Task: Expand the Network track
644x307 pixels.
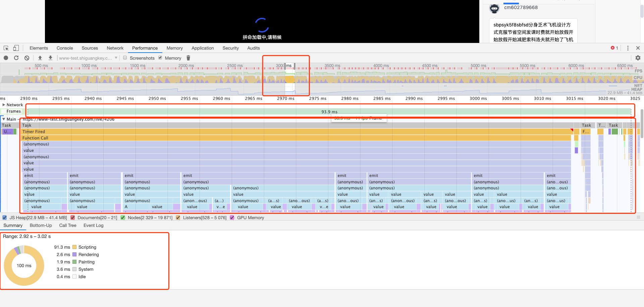Action: pyautogui.click(x=4, y=105)
